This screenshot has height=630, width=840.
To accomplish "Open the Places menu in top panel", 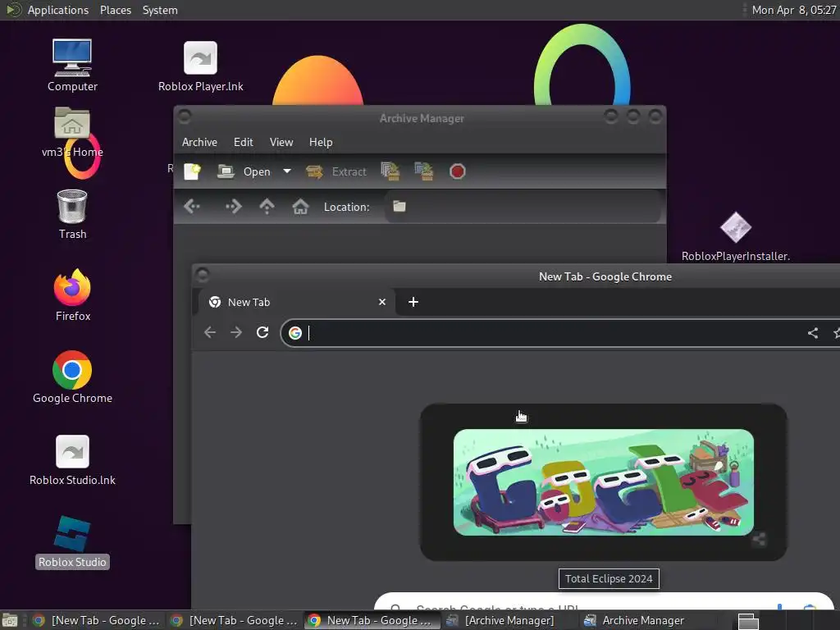I will (x=115, y=10).
